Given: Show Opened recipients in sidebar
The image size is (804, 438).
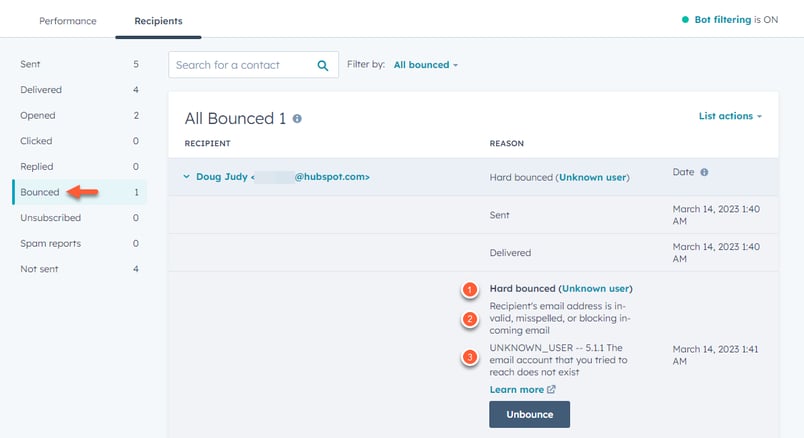Looking at the screenshot, I should pos(38,115).
